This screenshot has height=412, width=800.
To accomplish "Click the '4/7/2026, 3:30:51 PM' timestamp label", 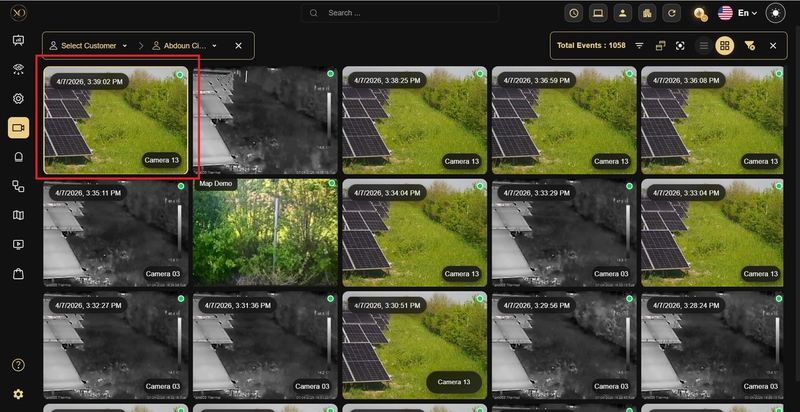I will pyautogui.click(x=387, y=305).
